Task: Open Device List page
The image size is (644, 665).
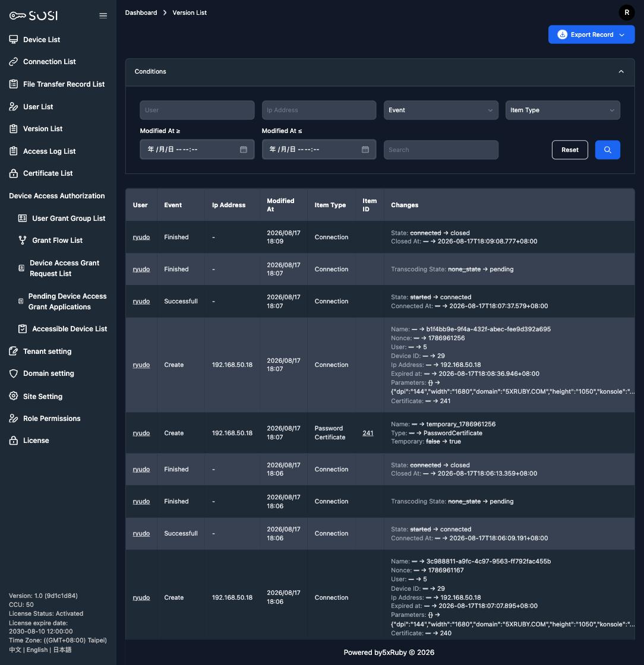Action: [x=42, y=39]
